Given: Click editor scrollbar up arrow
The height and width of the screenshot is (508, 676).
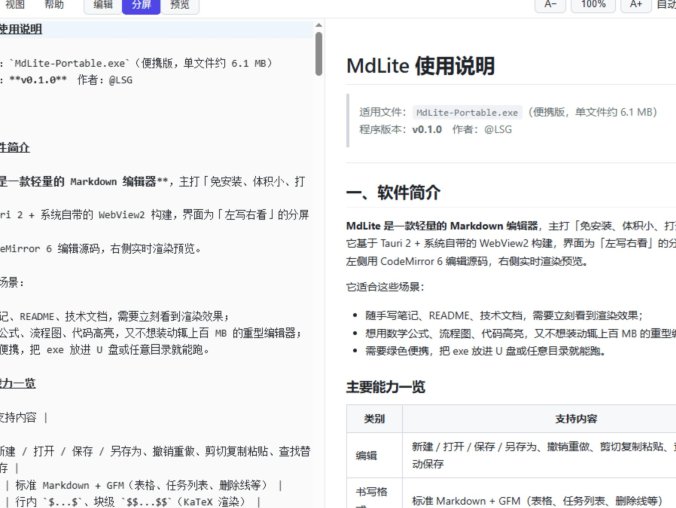Looking at the screenshot, I should point(319,25).
